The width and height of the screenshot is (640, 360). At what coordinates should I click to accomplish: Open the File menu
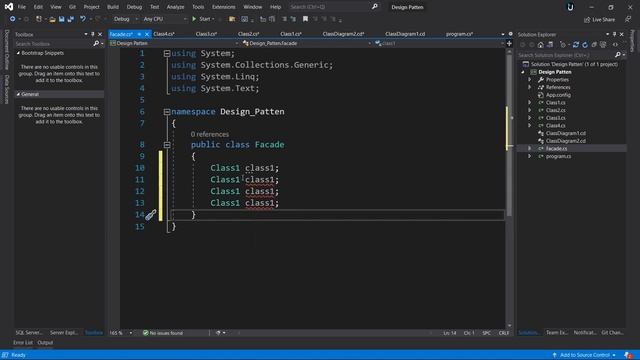pyautogui.click(x=22, y=7)
